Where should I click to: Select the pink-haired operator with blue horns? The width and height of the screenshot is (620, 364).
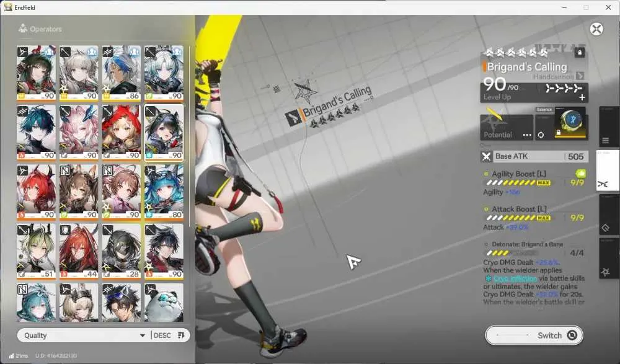click(79, 133)
